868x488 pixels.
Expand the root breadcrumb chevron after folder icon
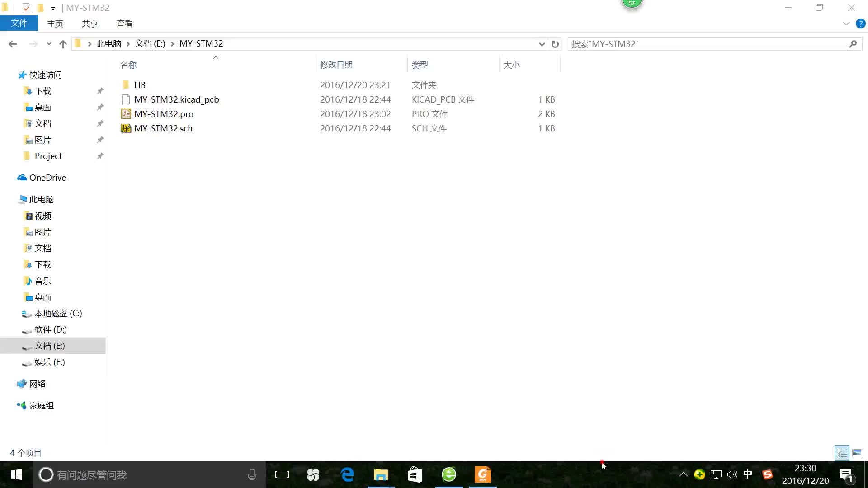click(x=90, y=44)
